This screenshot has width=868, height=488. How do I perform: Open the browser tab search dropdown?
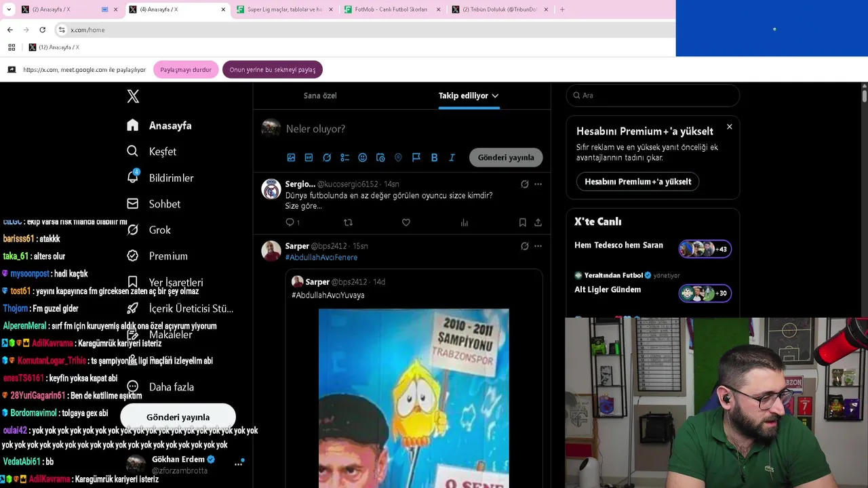tap(9, 9)
